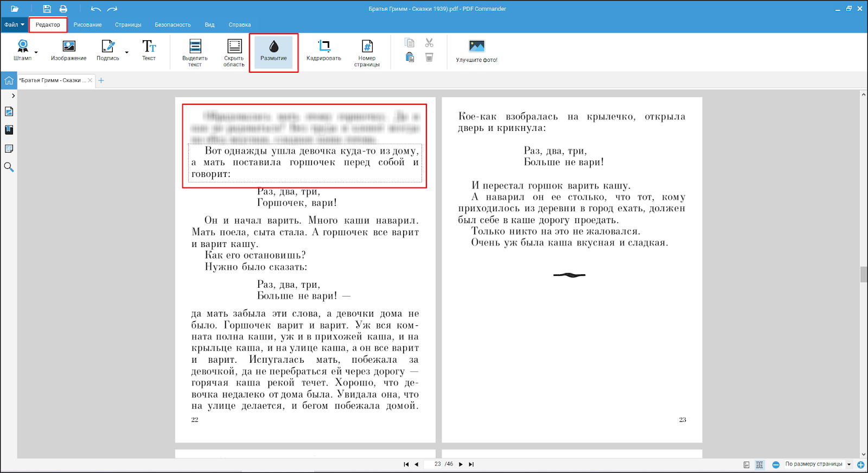Open the bookmarks sidebar panel
Screen dimensions: 868x473
point(9,130)
